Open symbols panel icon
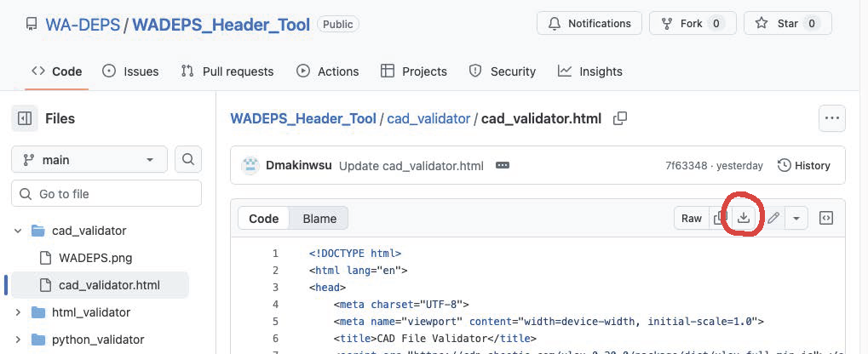This screenshot has height=354, width=868. point(825,218)
